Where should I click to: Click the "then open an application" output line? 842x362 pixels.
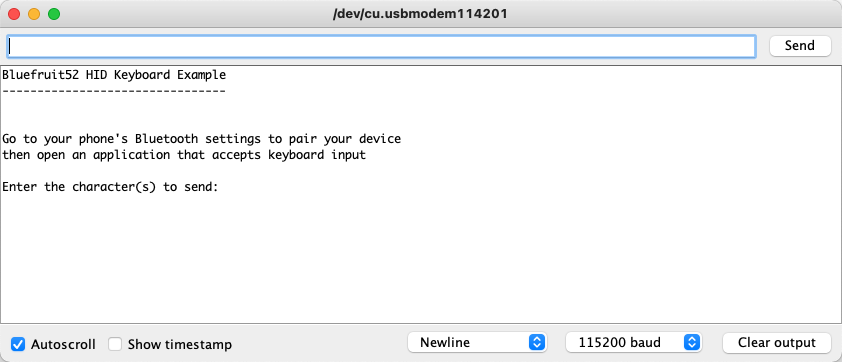184,155
